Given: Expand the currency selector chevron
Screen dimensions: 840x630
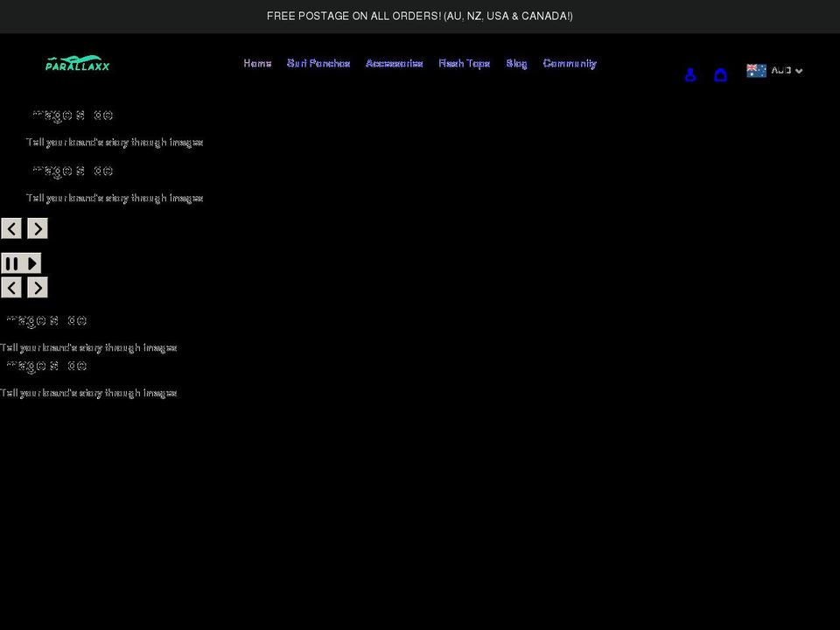Looking at the screenshot, I should [x=798, y=71].
